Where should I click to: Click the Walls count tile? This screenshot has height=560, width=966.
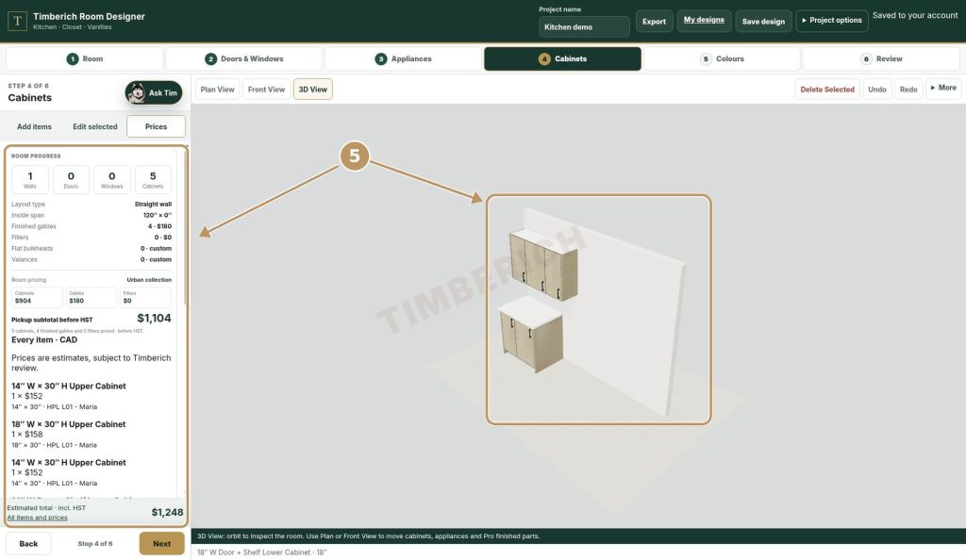click(x=30, y=180)
